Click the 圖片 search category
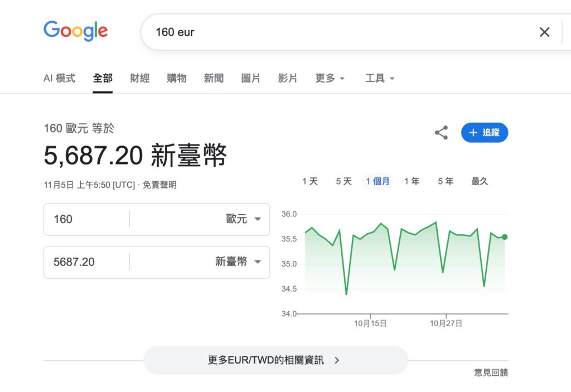Image resolution: width=571 pixels, height=392 pixels. [250, 78]
